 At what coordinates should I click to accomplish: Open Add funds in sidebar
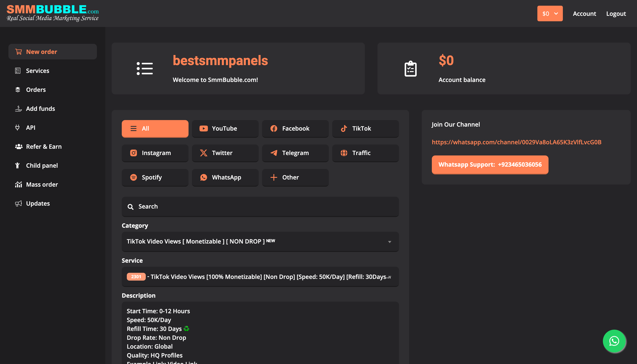(x=40, y=108)
